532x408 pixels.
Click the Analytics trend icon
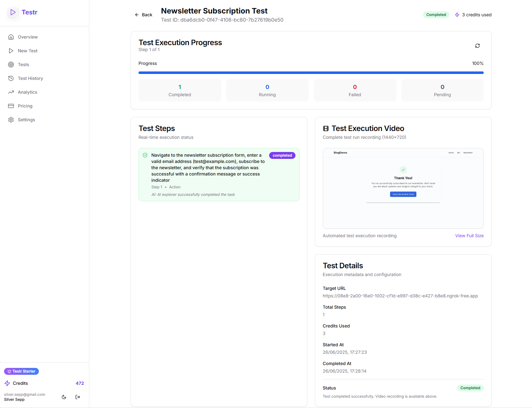coord(11,92)
